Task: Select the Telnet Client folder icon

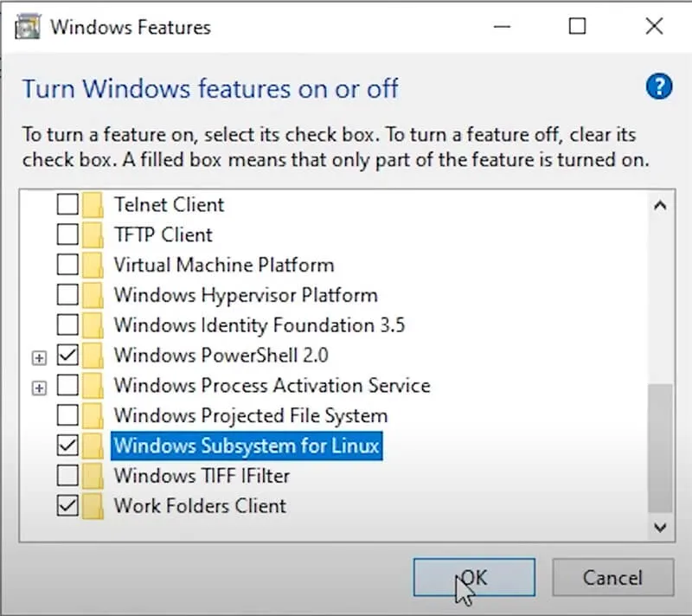Action: (x=93, y=205)
